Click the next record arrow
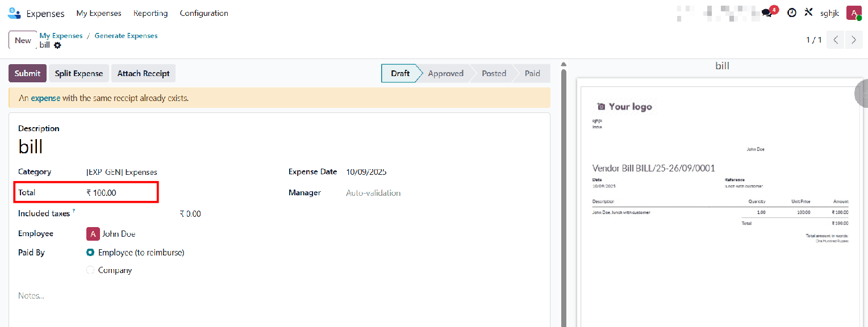This screenshot has height=327, width=868. click(x=853, y=40)
